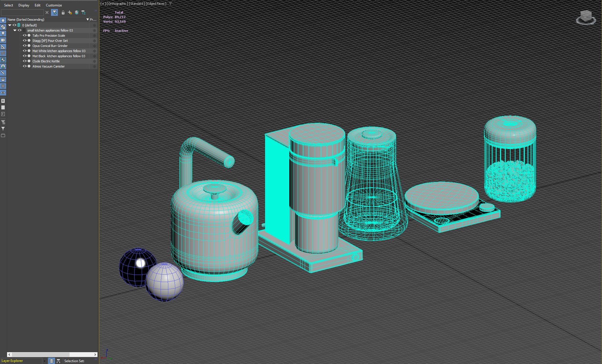602x364 pixels.
Task: Toggle the Display Geometry filter icon
Action: point(3,20)
